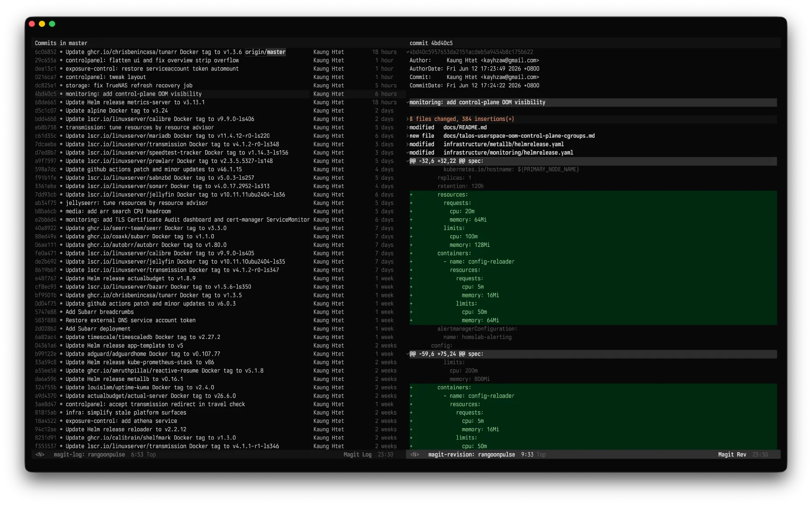Select 'controlpanel: tweak layout' commit
Screen dimensions: 812x505
pyautogui.click(x=106, y=77)
